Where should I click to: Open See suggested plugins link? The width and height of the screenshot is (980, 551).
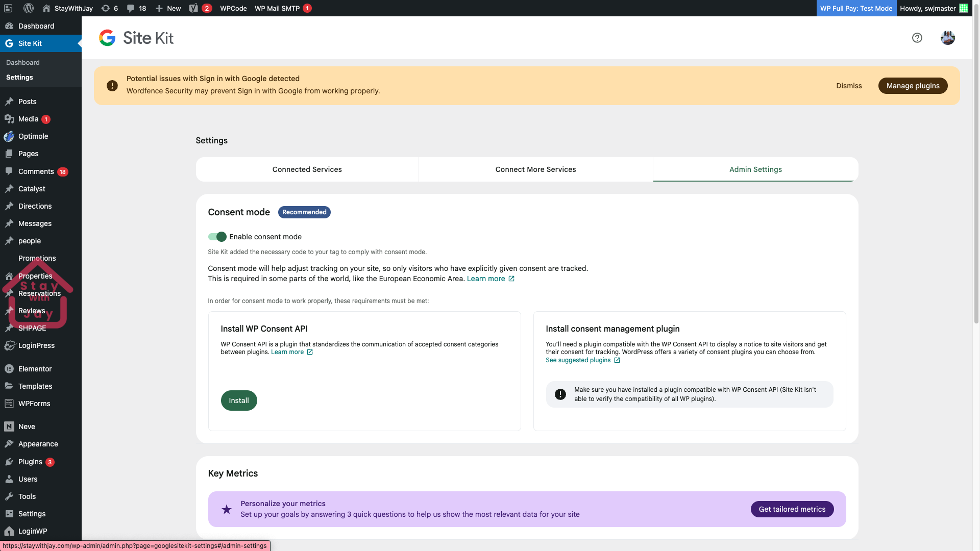[x=578, y=360]
